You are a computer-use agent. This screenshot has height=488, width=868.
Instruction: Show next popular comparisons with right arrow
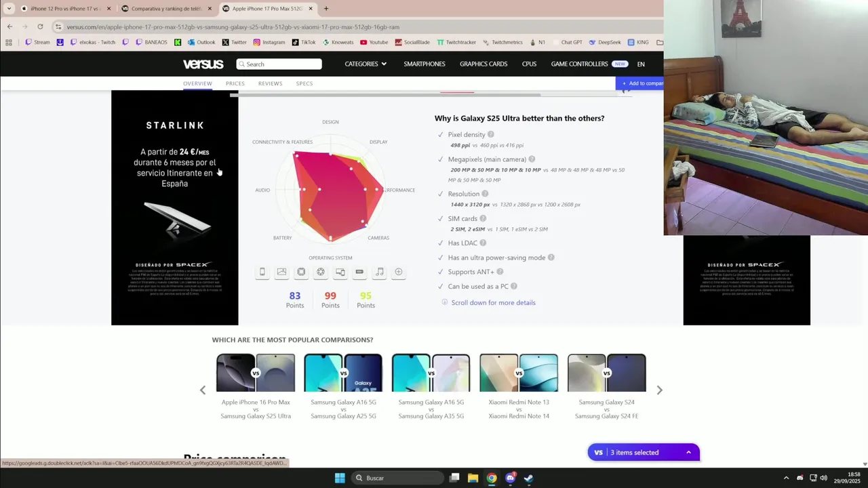[659, 390]
